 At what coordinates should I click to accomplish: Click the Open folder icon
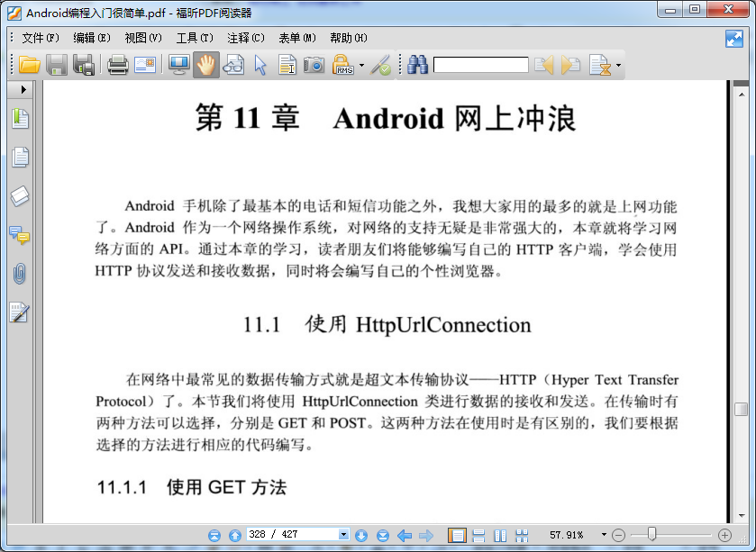[29, 65]
